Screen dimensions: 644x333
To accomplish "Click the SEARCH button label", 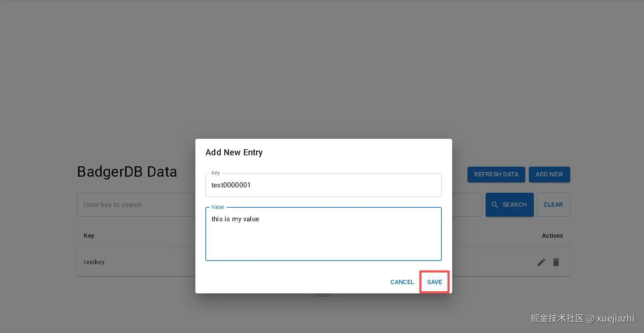I will (515, 205).
